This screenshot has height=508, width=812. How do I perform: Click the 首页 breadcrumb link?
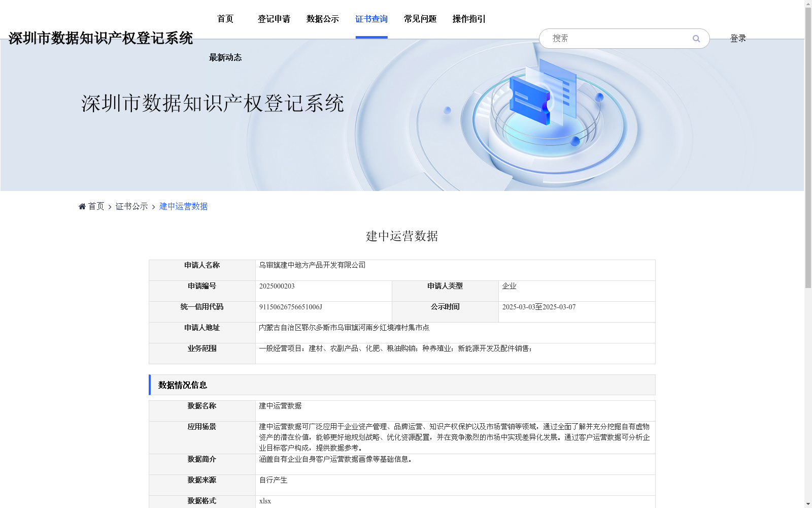[x=96, y=206]
